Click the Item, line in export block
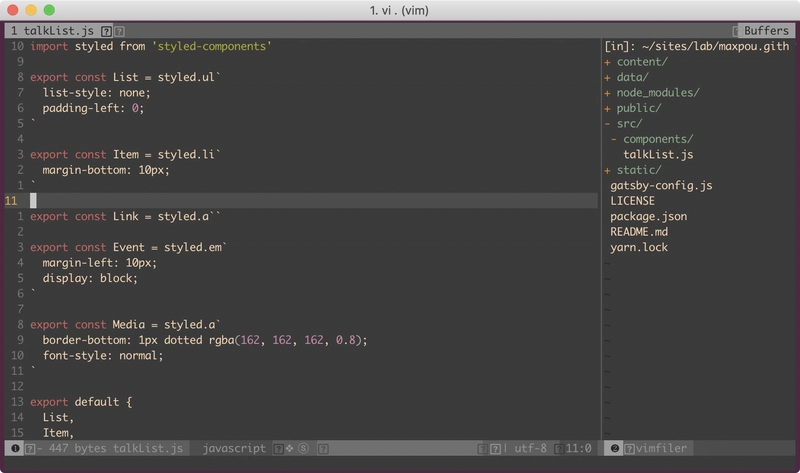 pos(58,433)
